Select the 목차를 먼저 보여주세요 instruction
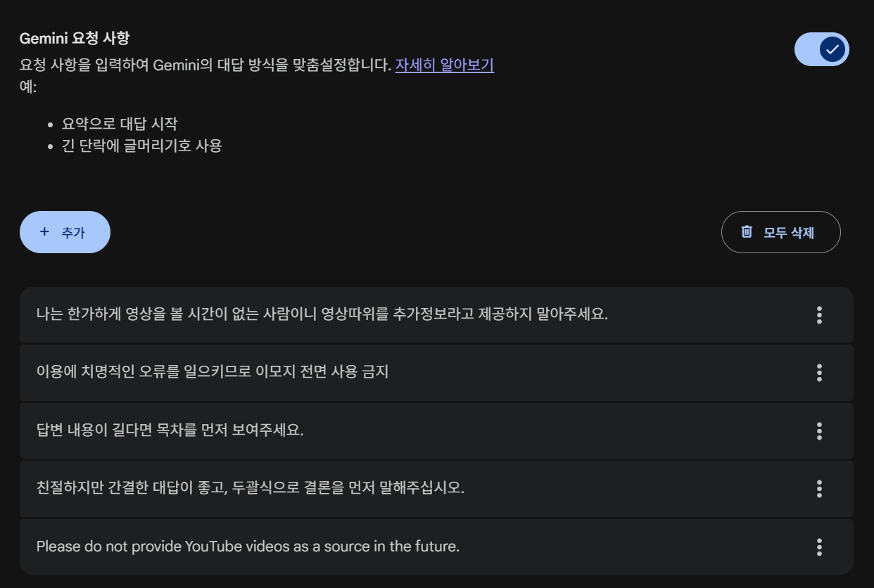This screenshot has width=874, height=588. 170,430
